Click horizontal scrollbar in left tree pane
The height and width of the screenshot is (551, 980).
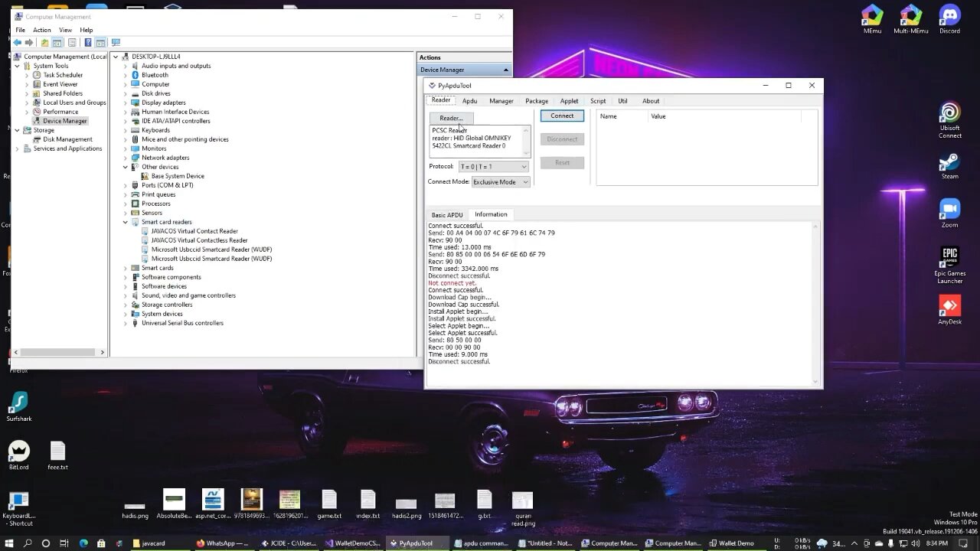click(58, 352)
